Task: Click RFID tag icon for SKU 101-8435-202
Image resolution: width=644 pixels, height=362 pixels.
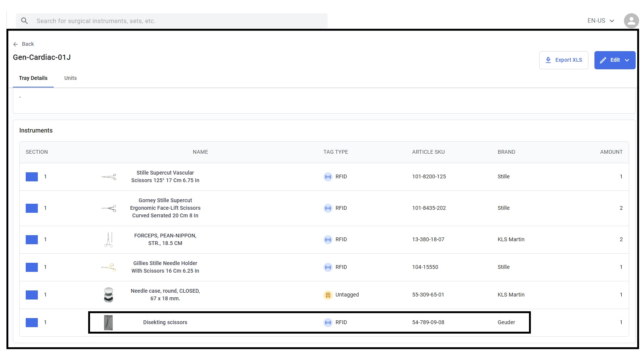Action: pos(328,208)
